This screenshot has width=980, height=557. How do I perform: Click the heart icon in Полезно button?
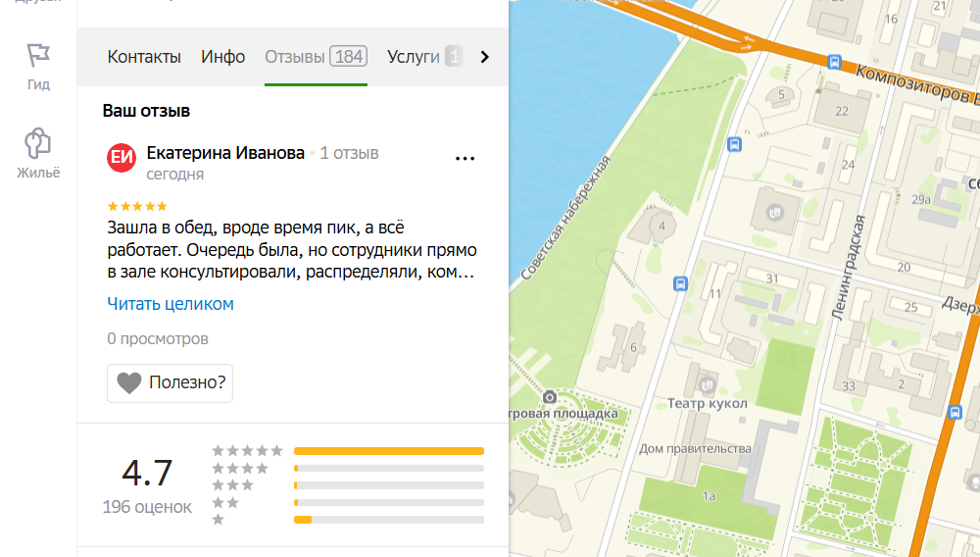point(129,382)
